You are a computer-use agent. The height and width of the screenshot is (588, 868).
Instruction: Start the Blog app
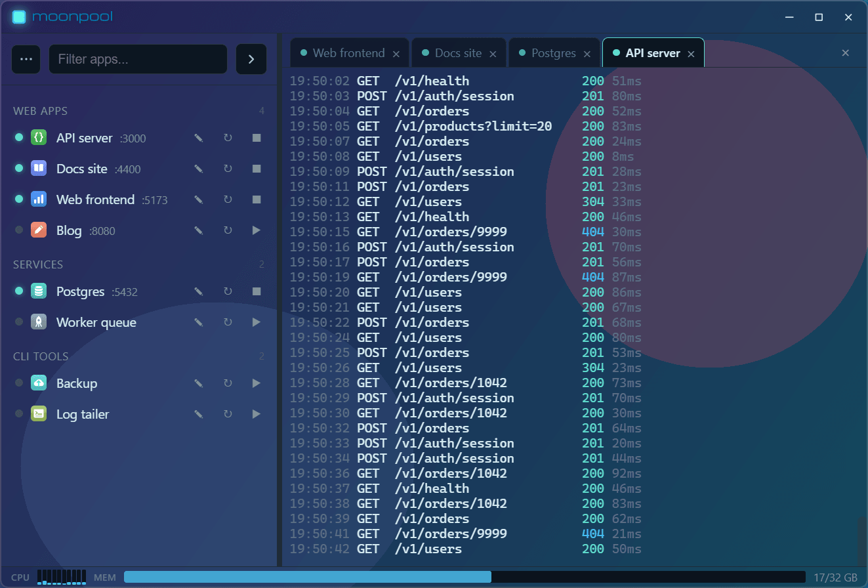click(257, 230)
